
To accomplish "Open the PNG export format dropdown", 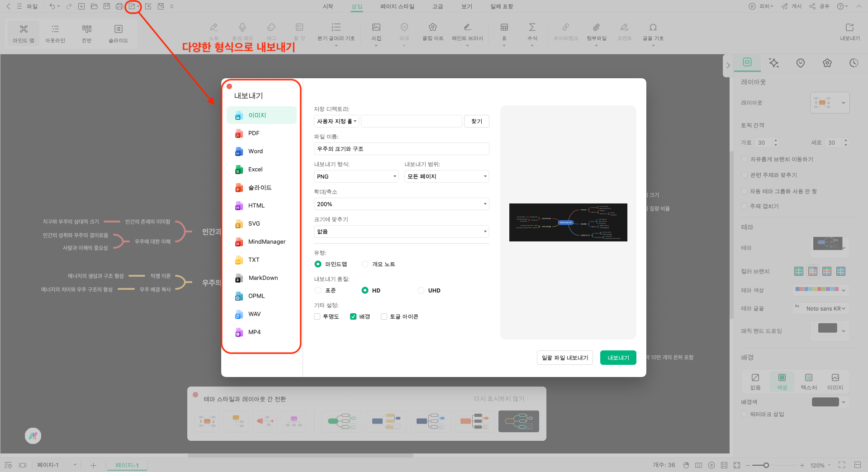I will (x=356, y=176).
